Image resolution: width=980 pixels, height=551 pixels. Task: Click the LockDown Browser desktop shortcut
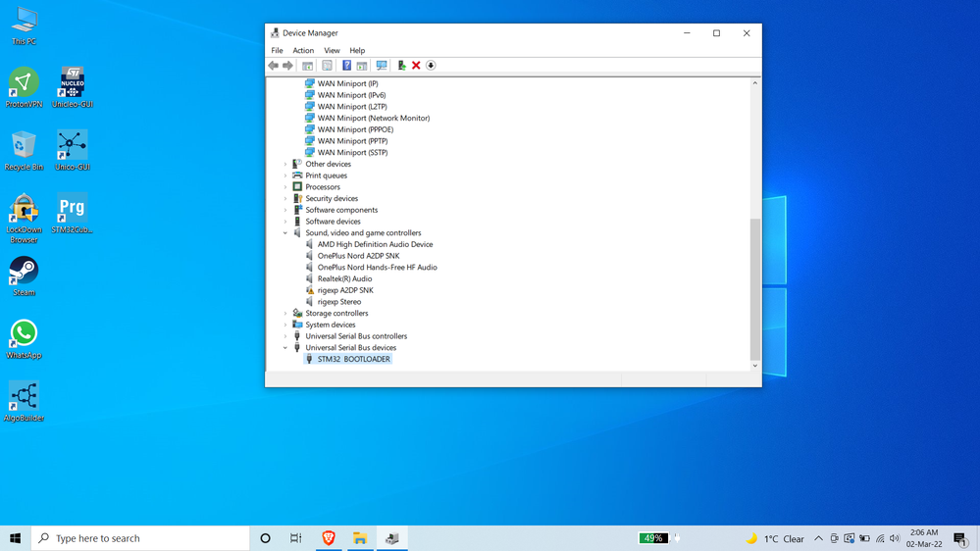pos(24,218)
